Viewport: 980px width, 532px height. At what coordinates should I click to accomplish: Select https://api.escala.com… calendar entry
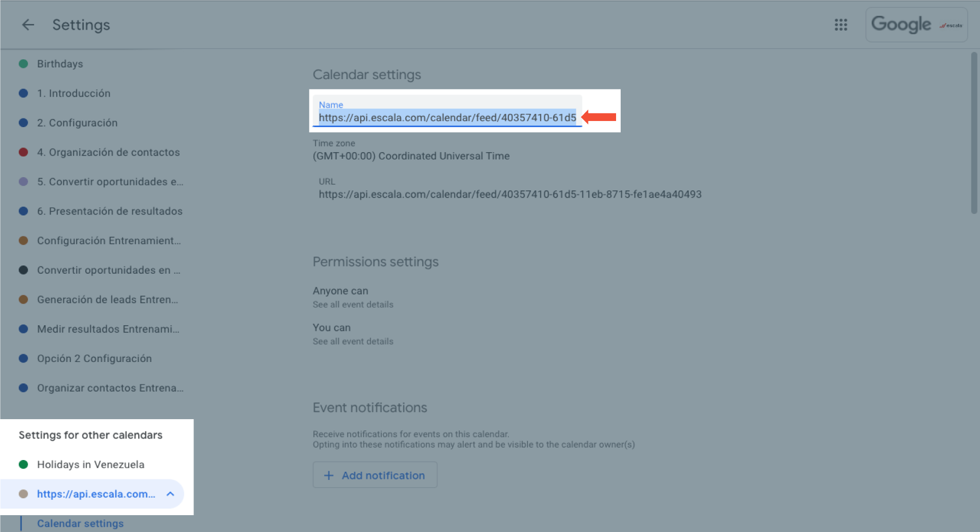(95, 494)
